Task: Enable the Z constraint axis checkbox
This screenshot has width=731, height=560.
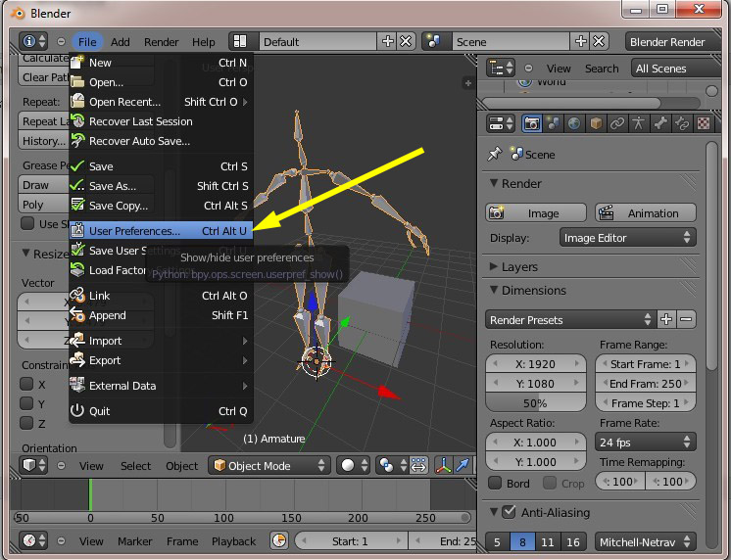Action: (x=27, y=423)
